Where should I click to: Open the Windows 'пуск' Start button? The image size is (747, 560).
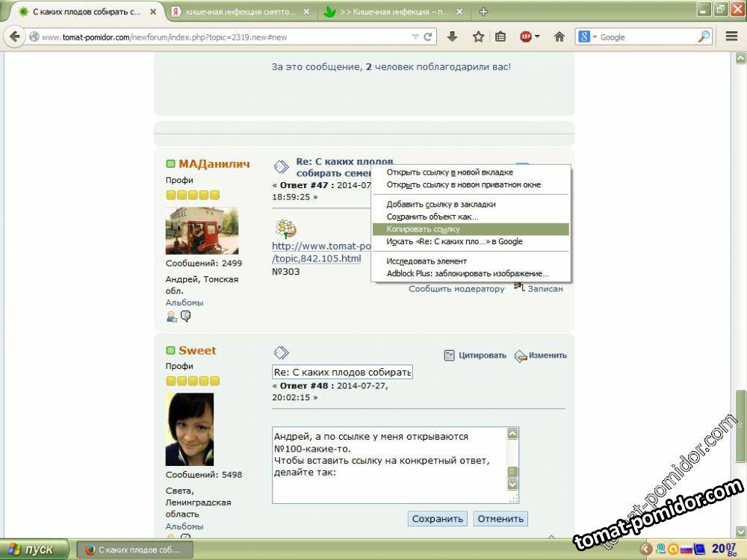(31, 550)
